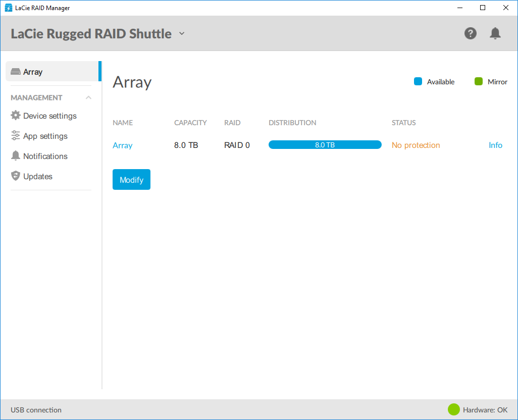
Task: Click the Array drive icon in sidebar
Action: [x=16, y=72]
